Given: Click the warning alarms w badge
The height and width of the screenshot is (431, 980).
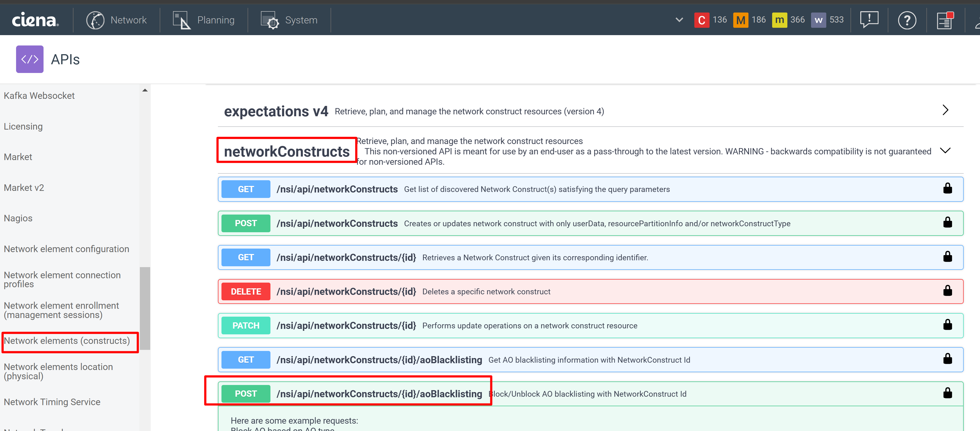Looking at the screenshot, I should tap(818, 20).
